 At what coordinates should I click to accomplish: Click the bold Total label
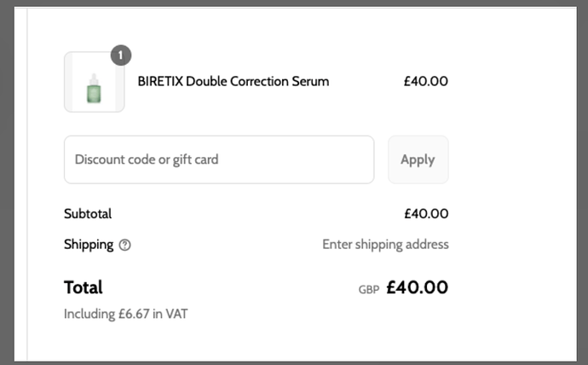(x=84, y=287)
